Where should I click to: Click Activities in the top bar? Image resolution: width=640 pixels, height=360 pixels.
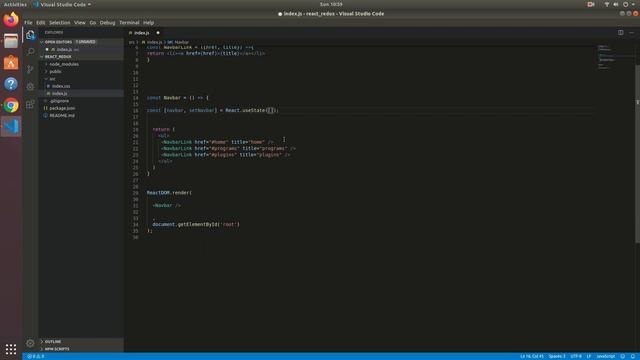pos(15,4)
